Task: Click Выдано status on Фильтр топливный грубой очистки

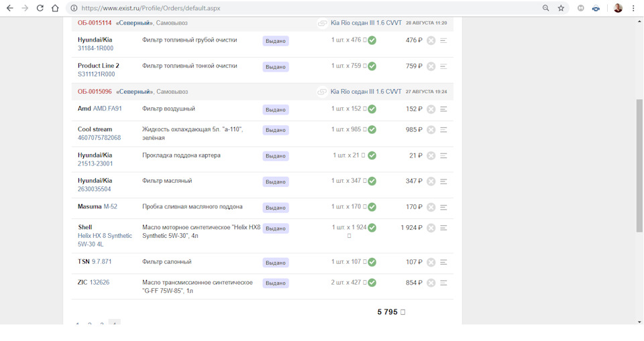Action: 276,41
